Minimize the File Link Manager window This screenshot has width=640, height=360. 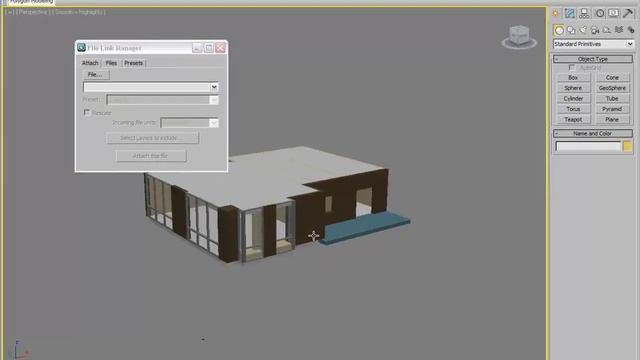pyautogui.click(x=197, y=48)
